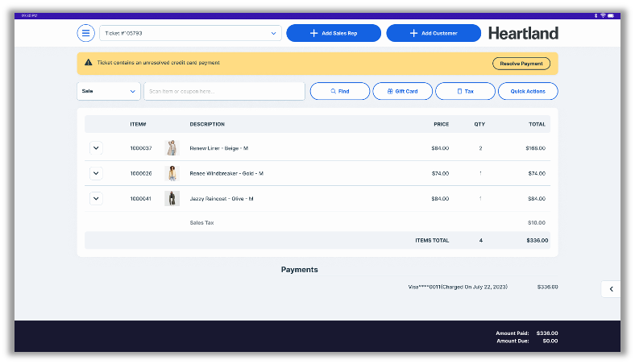Click the Heartland logo

522,33
